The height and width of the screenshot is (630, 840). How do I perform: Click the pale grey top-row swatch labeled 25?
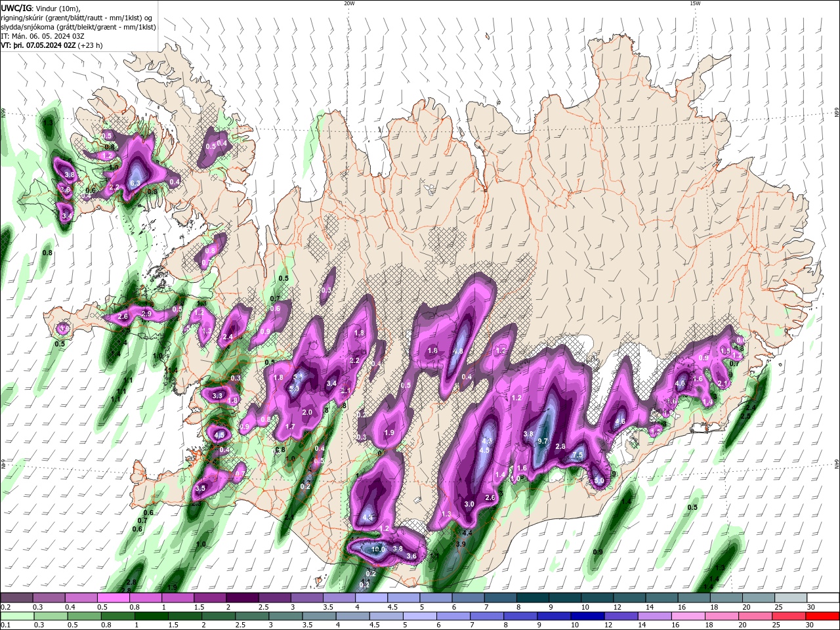pyautogui.click(x=790, y=598)
